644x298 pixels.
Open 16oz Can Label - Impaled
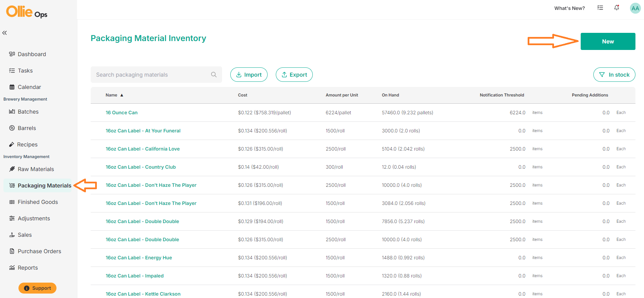pos(134,276)
